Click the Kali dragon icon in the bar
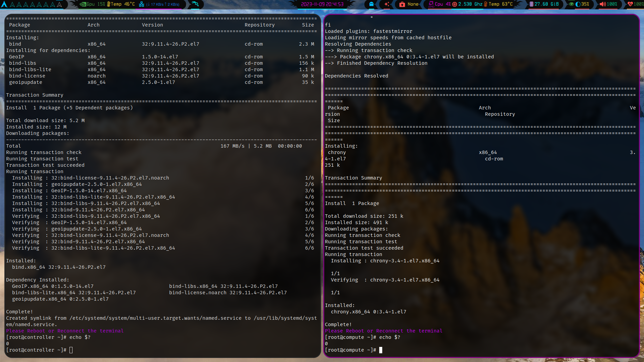This screenshot has width=644, height=362. (x=195, y=4)
